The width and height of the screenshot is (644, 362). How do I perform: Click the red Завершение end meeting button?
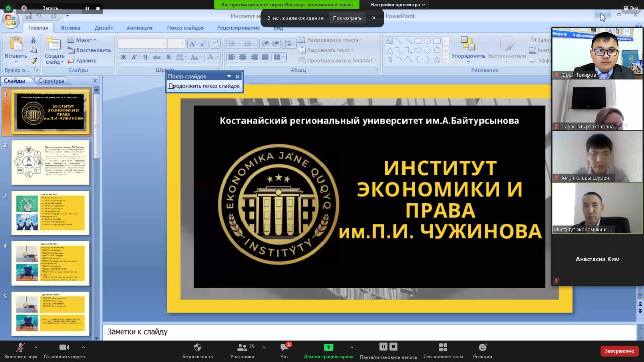click(x=619, y=351)
